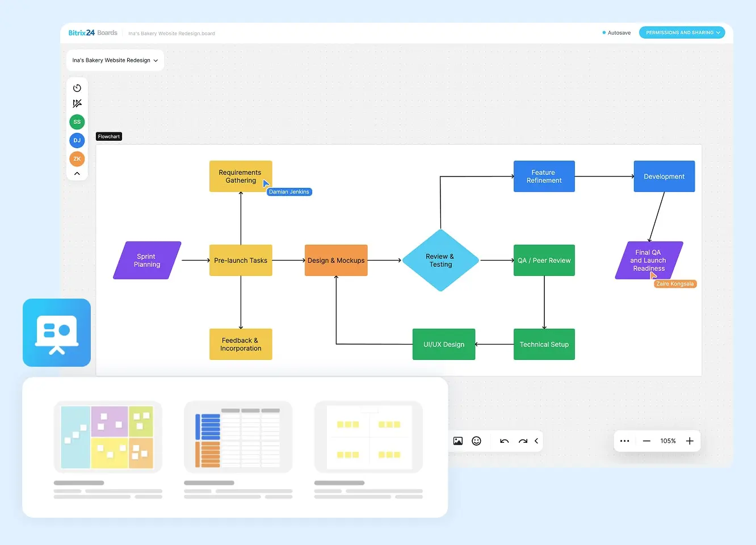
Task: Zoom out with the minus button
Action: pyautogui.click(x=646, y=441)
